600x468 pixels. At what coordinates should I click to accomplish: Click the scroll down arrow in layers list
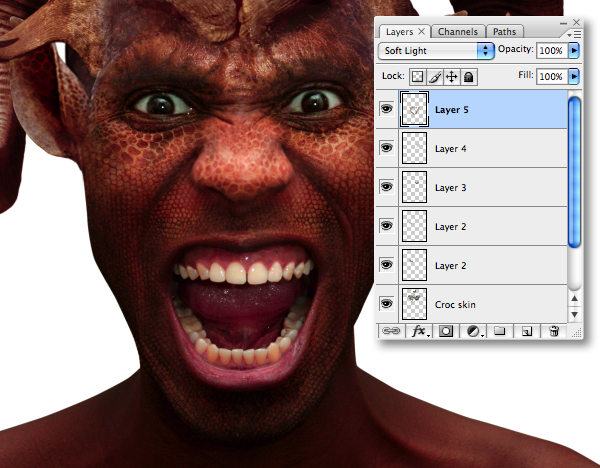(574, 315)
